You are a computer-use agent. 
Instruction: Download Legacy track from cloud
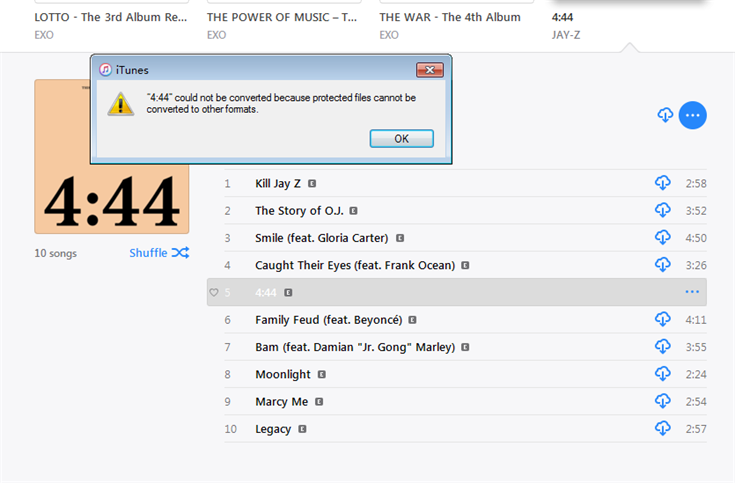point(662,428)
